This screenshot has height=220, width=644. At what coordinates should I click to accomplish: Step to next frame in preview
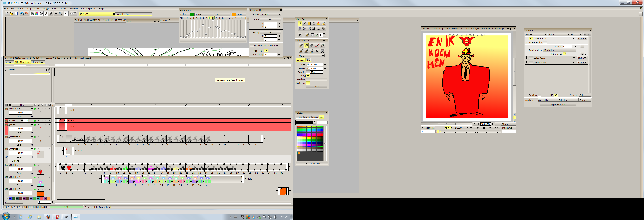[x=497, y=128]
